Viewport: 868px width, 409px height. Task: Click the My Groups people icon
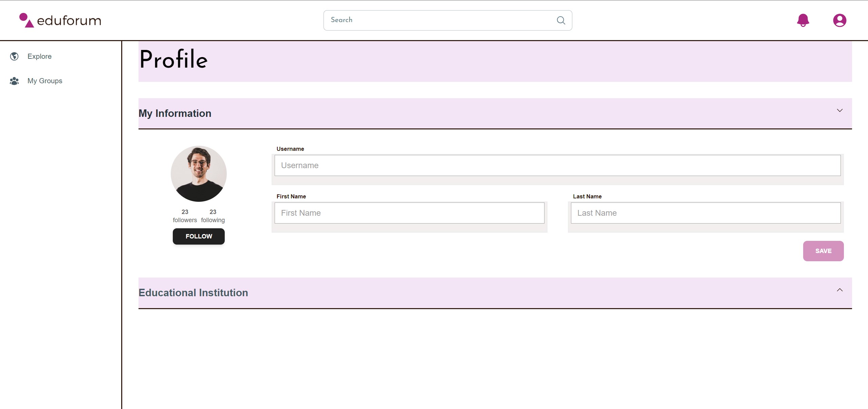click(x=14, y=81)
